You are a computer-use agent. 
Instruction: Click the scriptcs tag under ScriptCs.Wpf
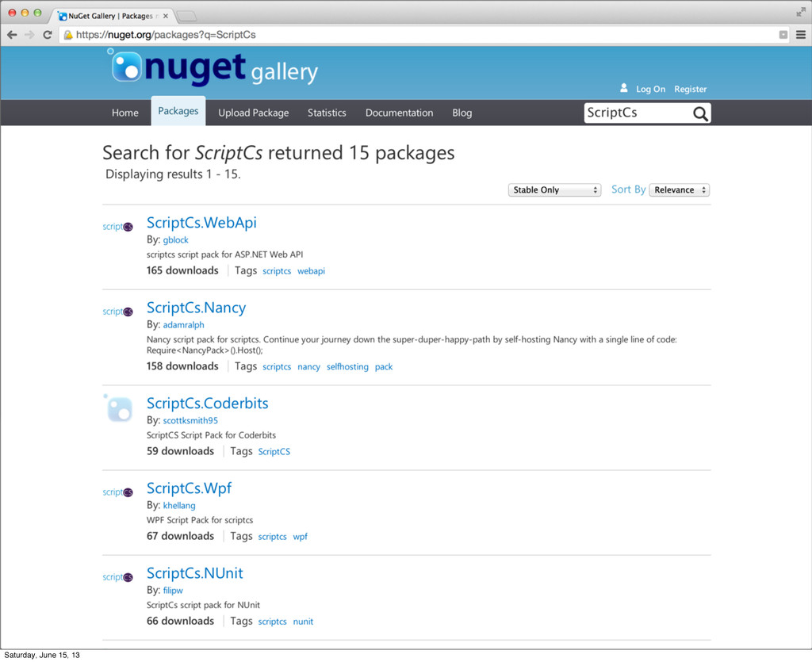point(273,537)
